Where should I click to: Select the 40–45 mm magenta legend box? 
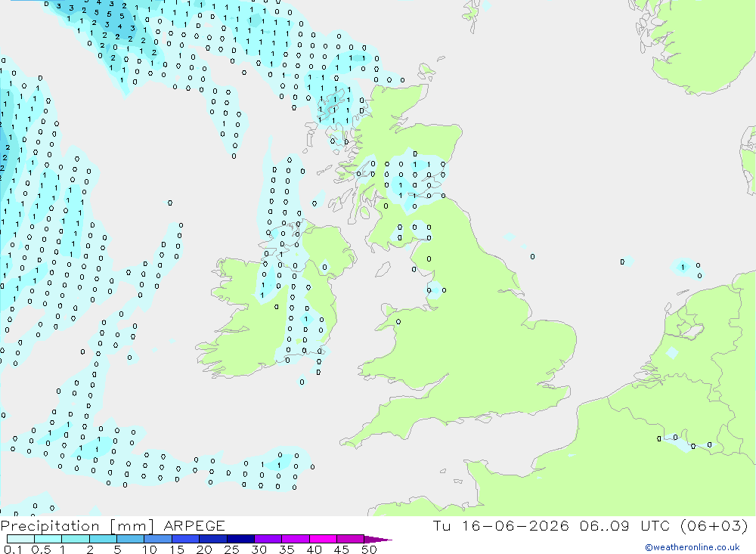tap(323, 539)
